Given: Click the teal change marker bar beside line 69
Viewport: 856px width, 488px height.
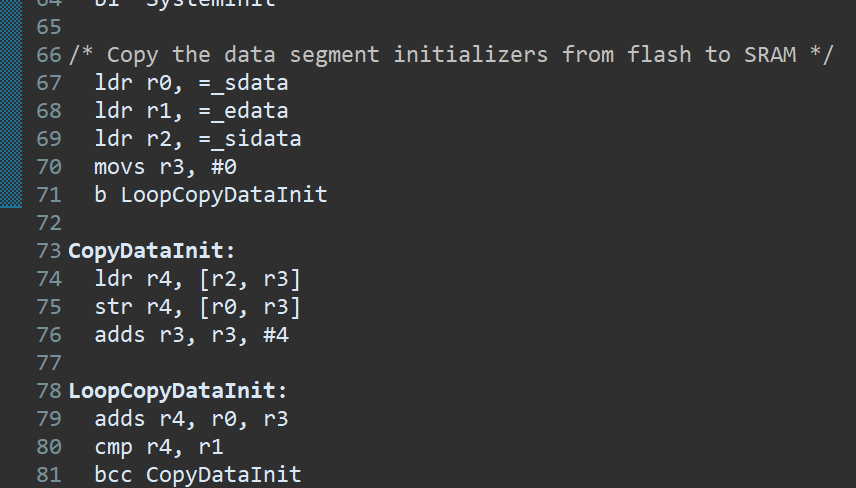Looking at the screenshot, I should (11, 139).
